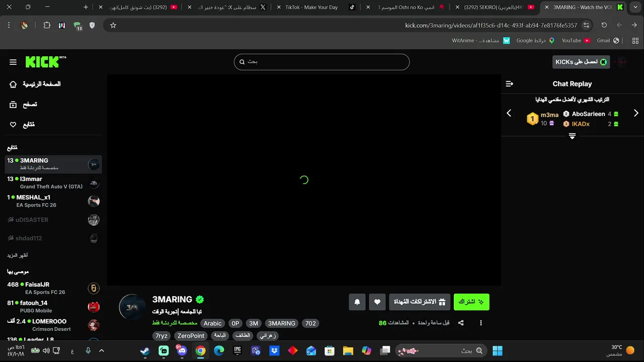The width and height of the screenshot is (644, 362).
Task: Show hidden system tray icons chevron
Action: 102,351
